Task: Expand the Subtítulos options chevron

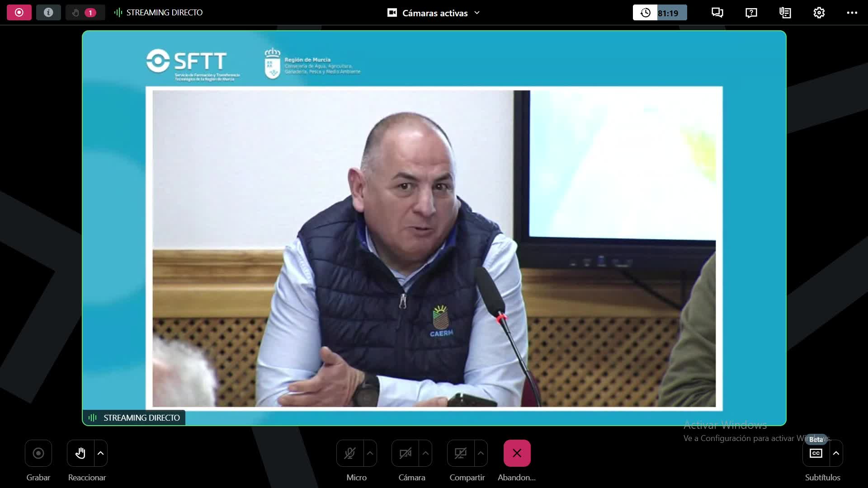Action: tap(836, 453)
